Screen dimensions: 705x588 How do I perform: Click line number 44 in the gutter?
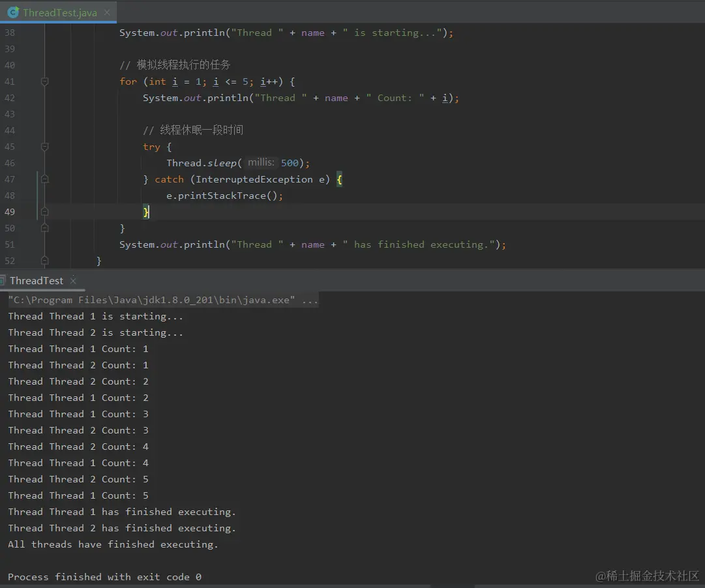[x=10, y=130]
